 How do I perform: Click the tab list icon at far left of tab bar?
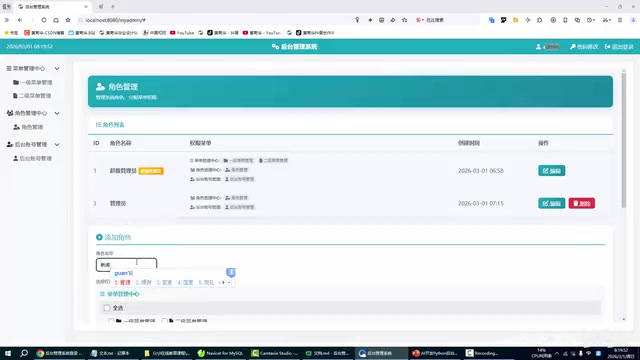click(7, 7)
